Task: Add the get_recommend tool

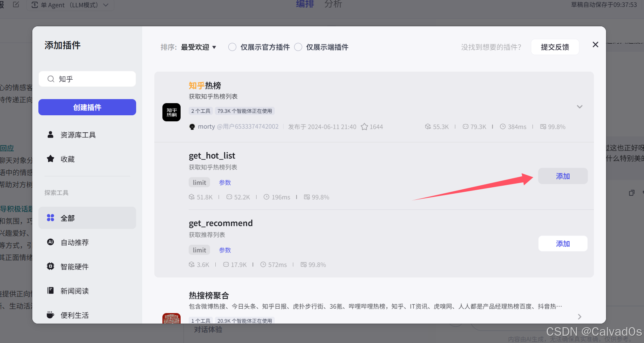Action: (563, 243)
